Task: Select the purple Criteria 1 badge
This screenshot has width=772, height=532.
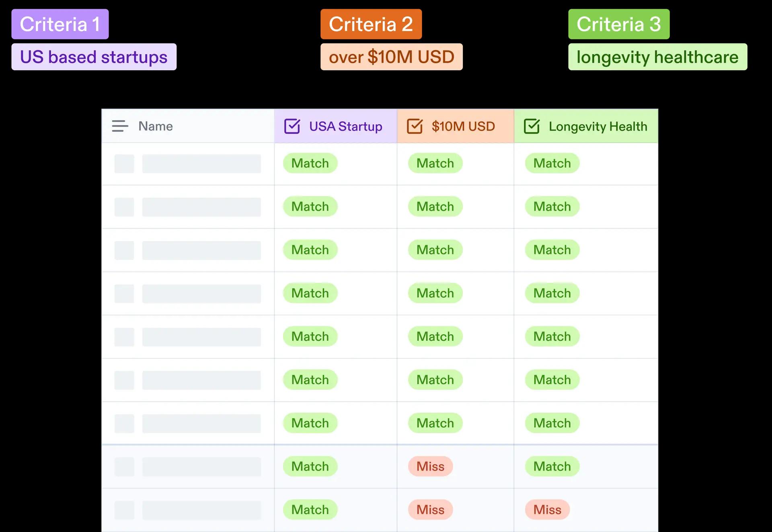Action: point(60,24)
